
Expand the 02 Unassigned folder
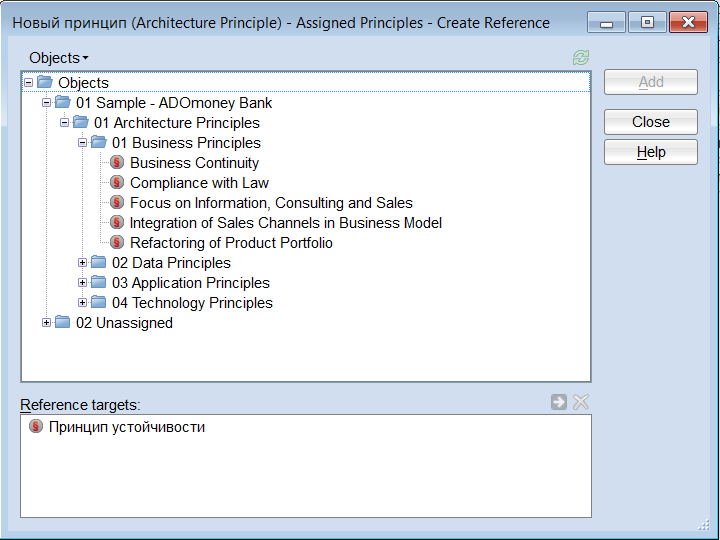[x=46, y=322]
